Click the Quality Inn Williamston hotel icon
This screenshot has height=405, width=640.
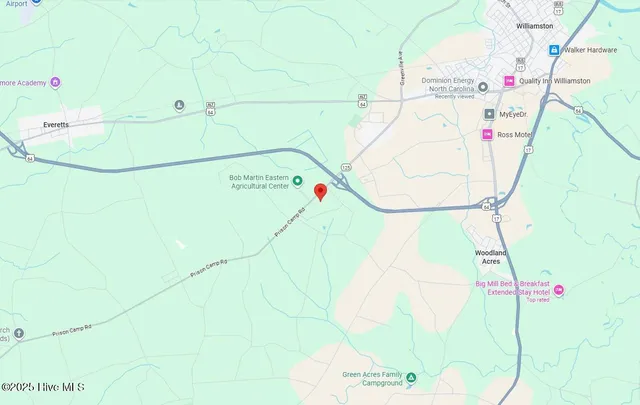click(509, 81)
